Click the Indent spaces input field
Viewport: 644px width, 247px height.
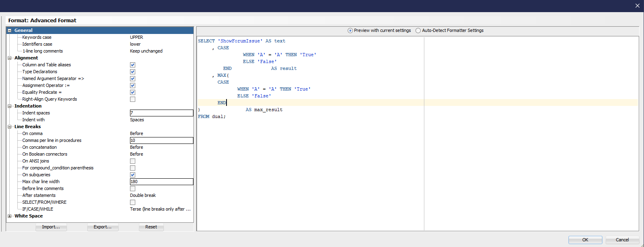[x=162, y=113]
